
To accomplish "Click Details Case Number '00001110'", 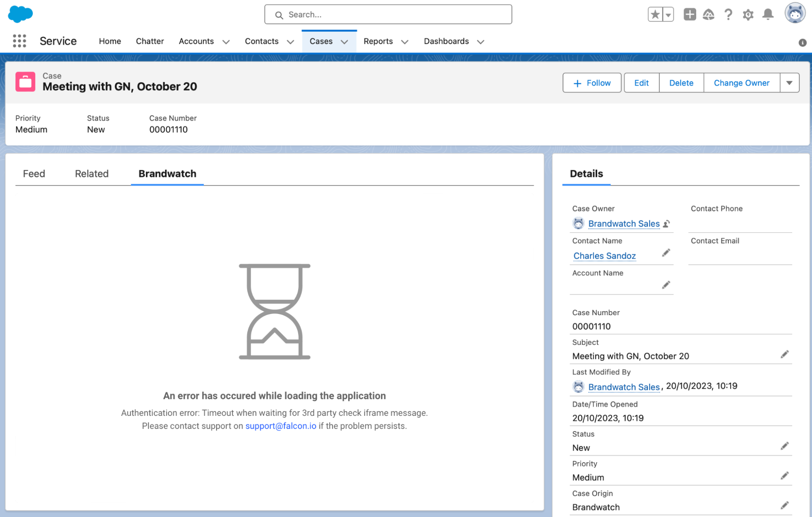I will pyautogui.click(x=591, y=327).
